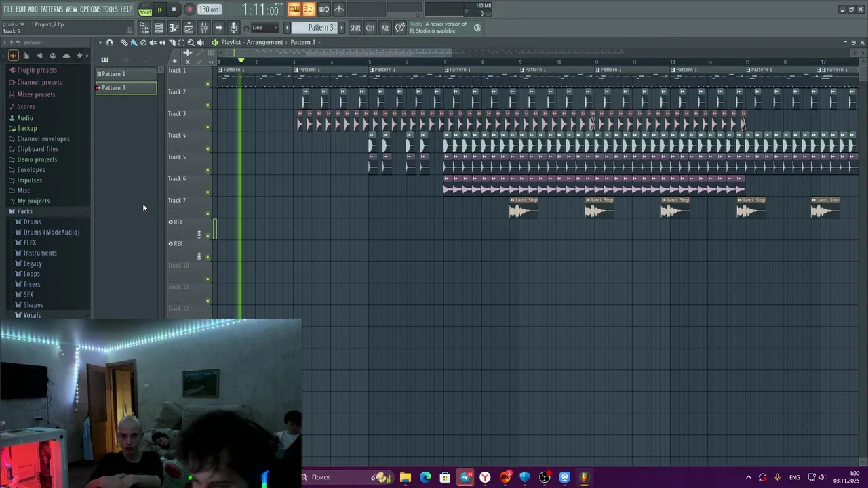This screenshot has height=488, width=868.
Task: Select the Playback speaker tool in playlist
Action: pyautogui.click(x=200, y=42)
